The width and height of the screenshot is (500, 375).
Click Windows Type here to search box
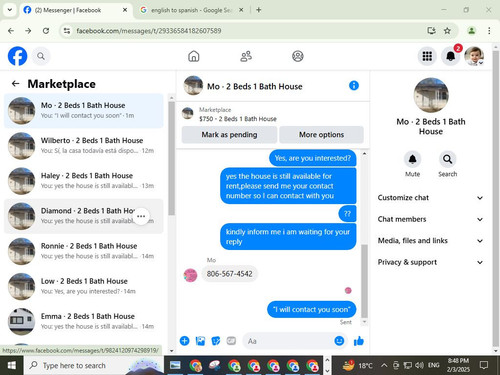point(94,365)
